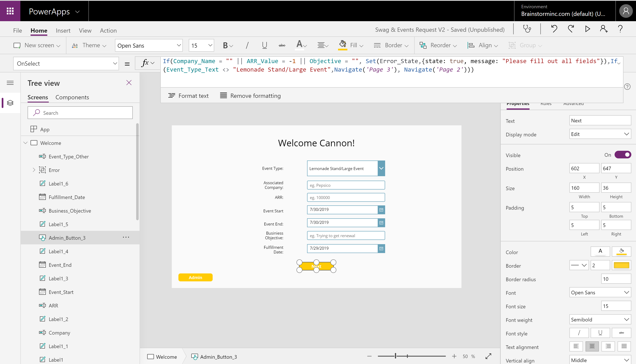Screen dimensions: 636x364
Task: Toggle the Visible property off
Action: pyautogui.click(x=623, y=155)
